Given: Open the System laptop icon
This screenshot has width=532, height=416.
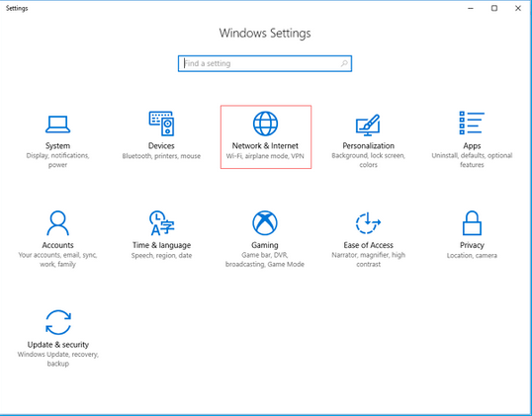Looking at the screenshot, I should click(57, 125).
